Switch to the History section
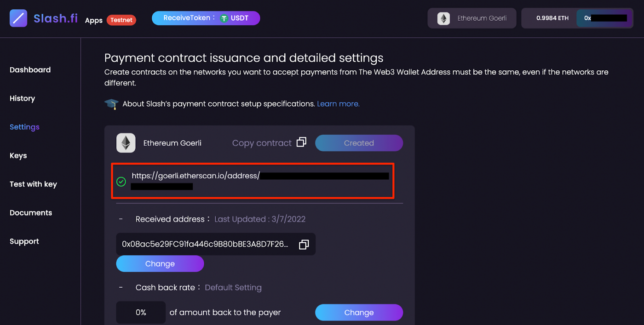644x325 pixels. click(x=22, y=98)
